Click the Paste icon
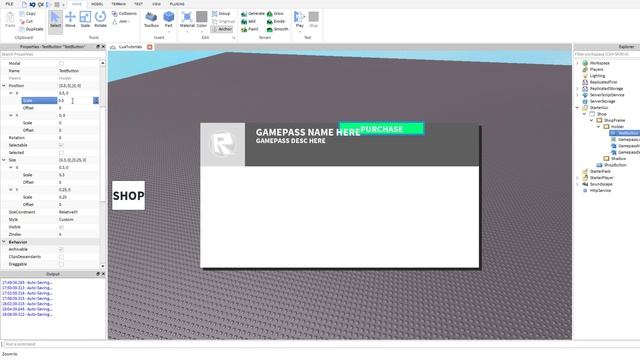 10,19
